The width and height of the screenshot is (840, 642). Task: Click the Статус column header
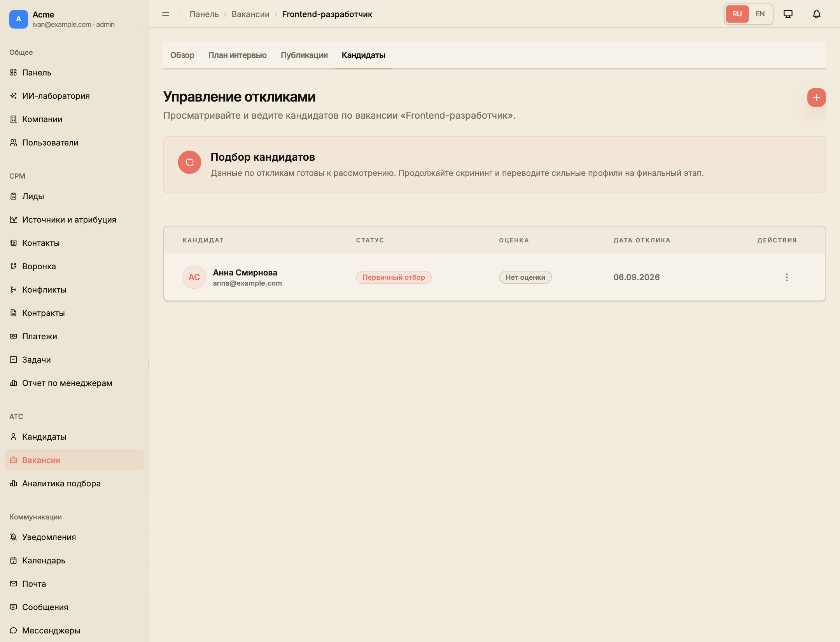370,240
